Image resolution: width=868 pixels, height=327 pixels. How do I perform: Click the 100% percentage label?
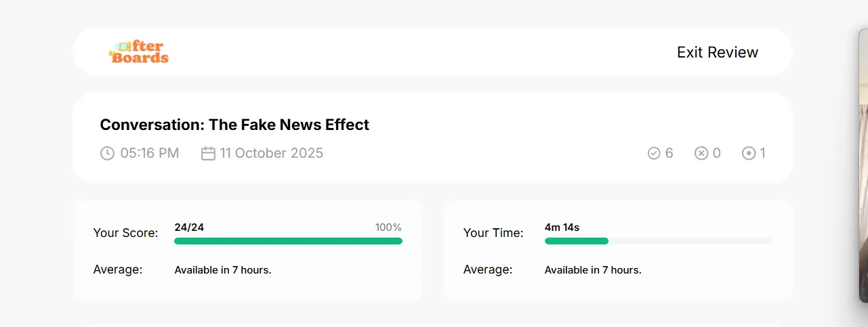point(388,227)
